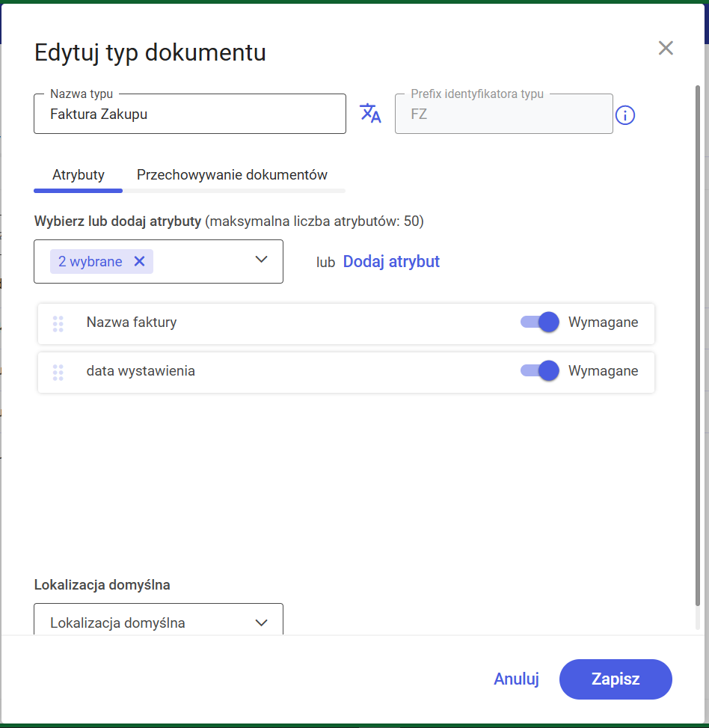709x728 pixels.
Task: Clear the 2 wybrane chip with X
Action: [139, 261]
